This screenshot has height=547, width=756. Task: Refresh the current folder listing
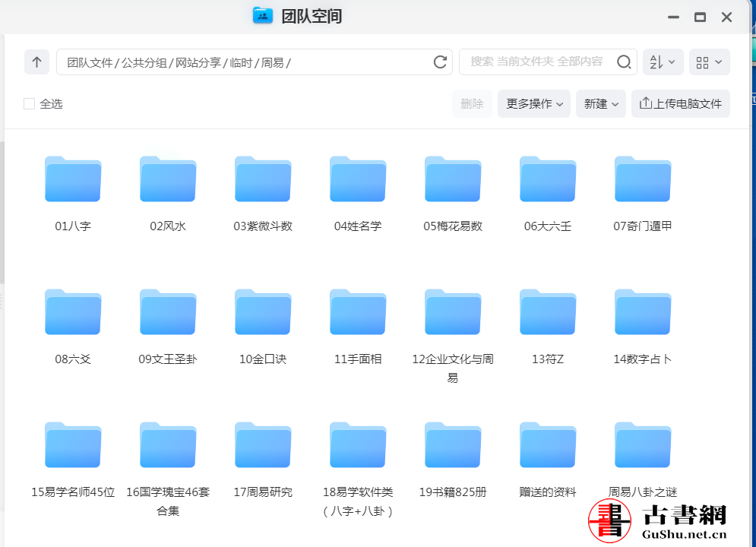(x=440, y=62)
